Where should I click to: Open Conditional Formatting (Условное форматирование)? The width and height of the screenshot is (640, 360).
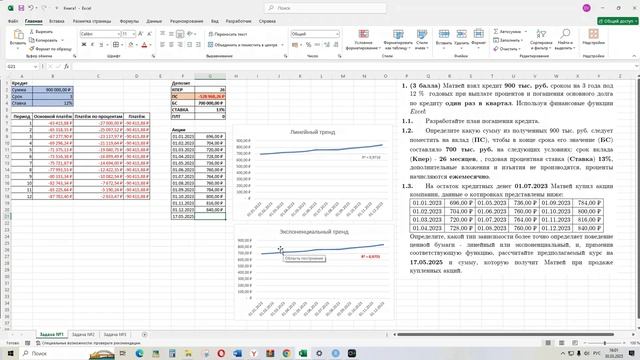click(x=363, y=39)
